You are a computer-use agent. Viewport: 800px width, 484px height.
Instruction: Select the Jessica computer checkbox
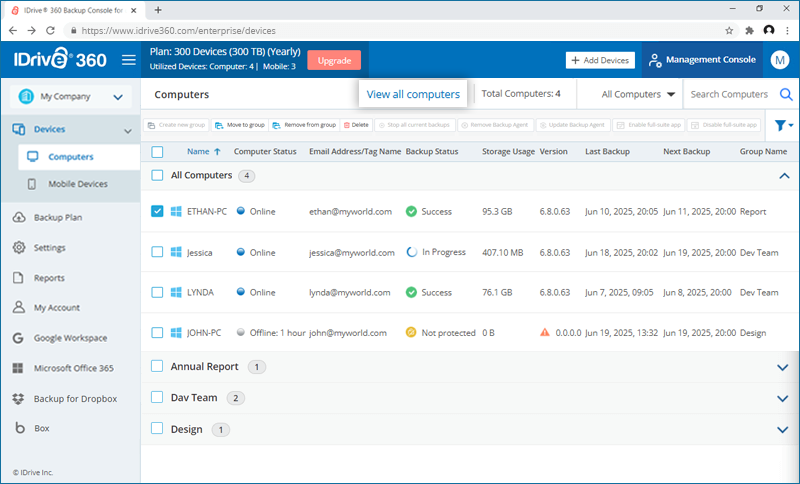157,253
